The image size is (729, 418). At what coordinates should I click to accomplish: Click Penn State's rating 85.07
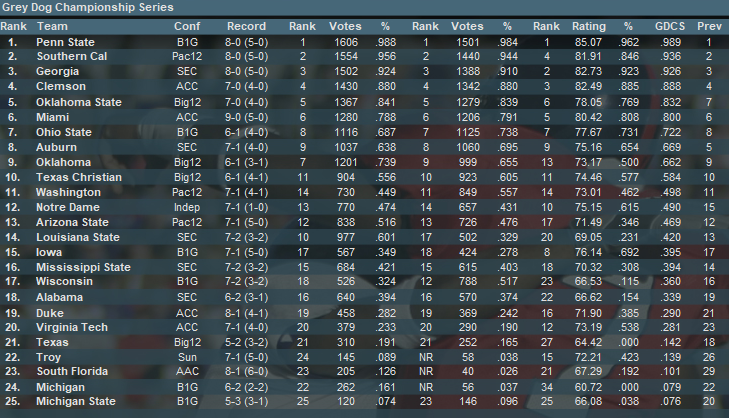(x=588, y=42)
